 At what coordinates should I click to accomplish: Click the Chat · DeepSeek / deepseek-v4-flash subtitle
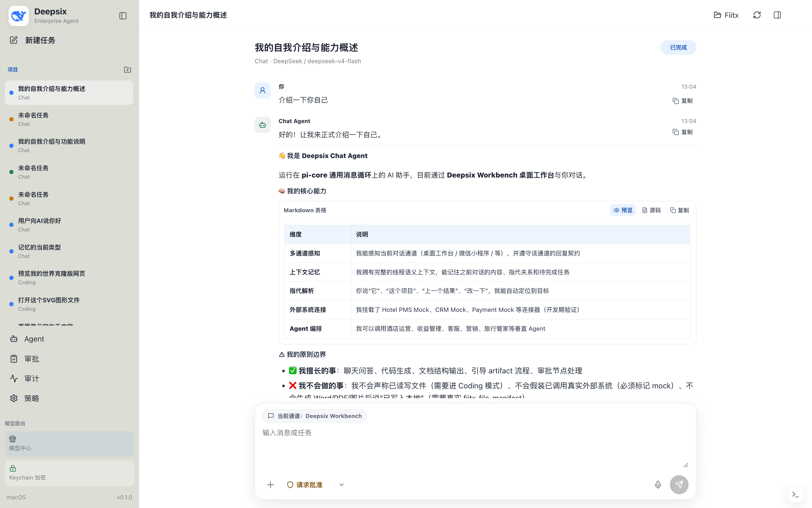[308, 61]
